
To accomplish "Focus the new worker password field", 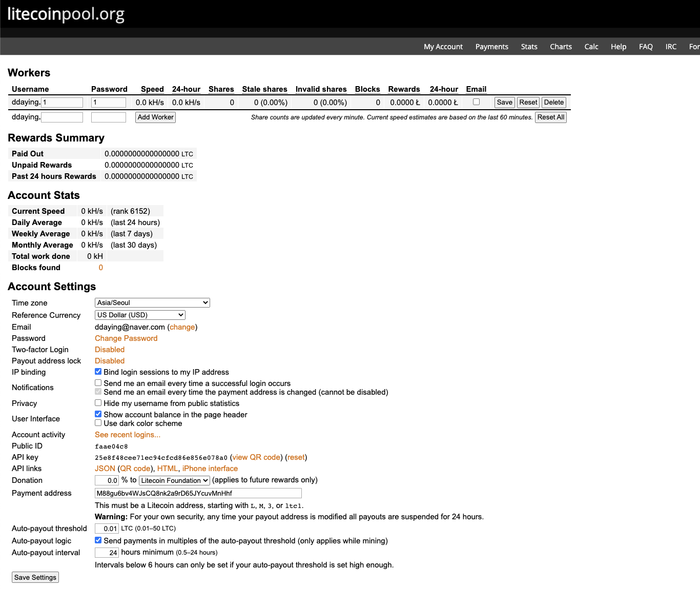I will click(x=109, y=117).
